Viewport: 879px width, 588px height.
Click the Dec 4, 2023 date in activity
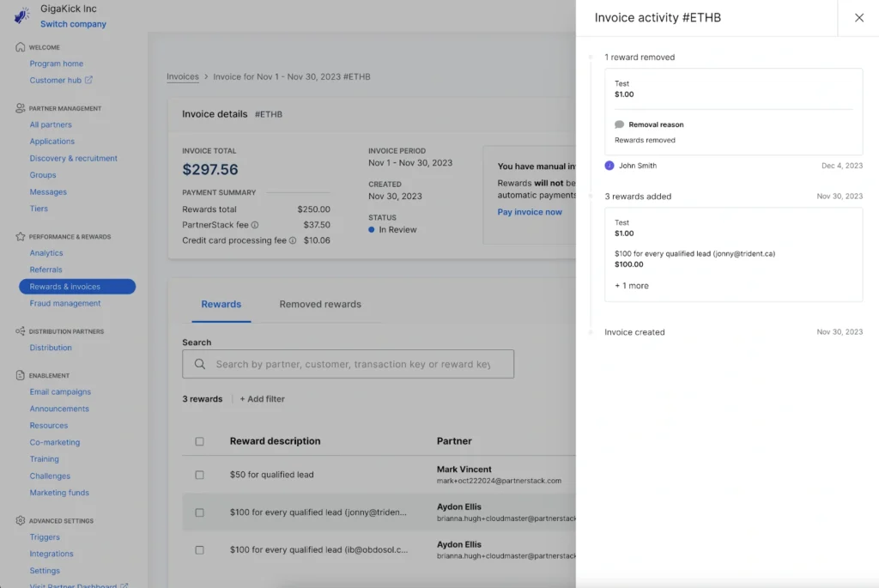842,166
